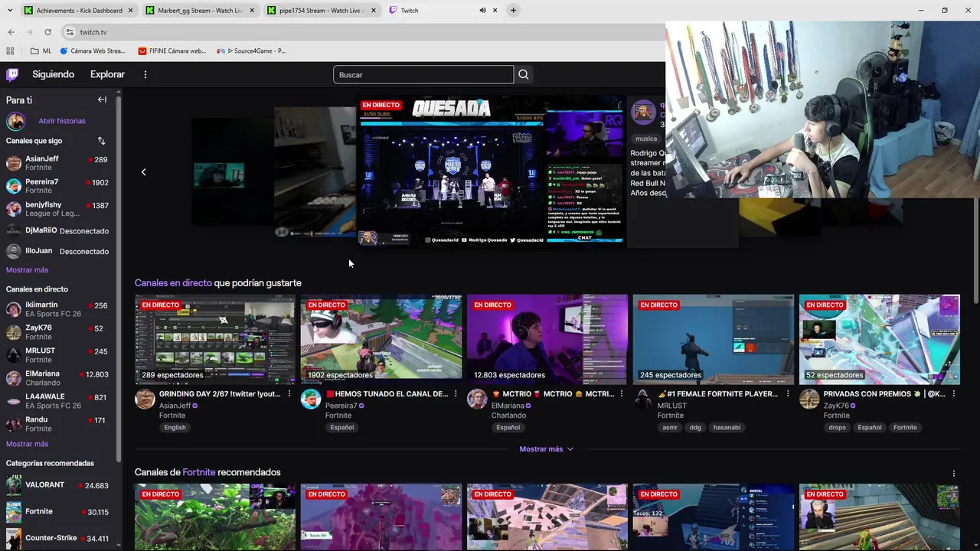This screenshot has height=551, width=980.
Task: Open ML bookmarks folder
Action: tap(41, 51)
